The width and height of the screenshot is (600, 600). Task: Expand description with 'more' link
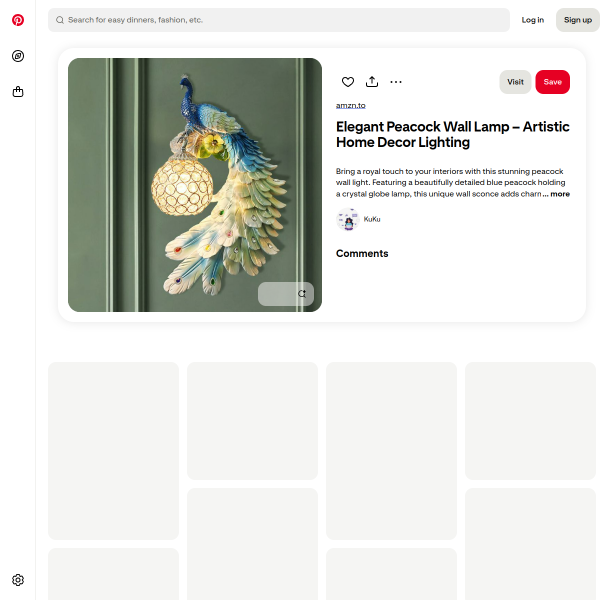560,194
